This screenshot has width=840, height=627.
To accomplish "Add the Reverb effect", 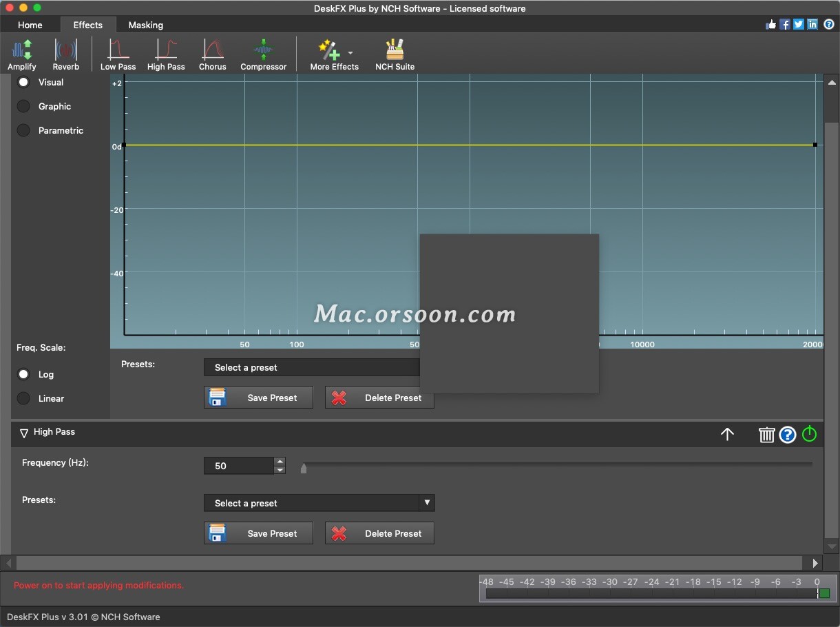I will pyautogui.click(x=65, y=54).
